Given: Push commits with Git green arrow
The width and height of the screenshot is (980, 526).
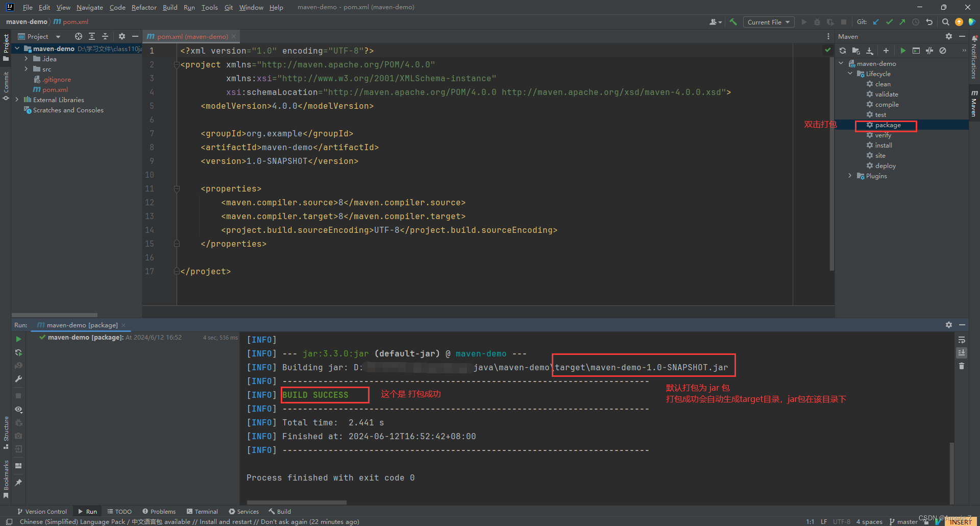Looking at the screenshot, I should tap(902, 22).
